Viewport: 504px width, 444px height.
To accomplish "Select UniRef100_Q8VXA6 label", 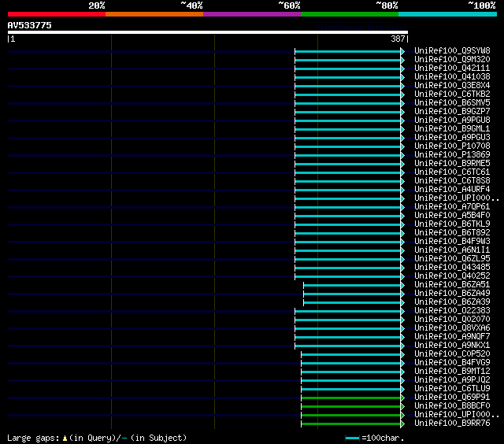I will [452, 328].
